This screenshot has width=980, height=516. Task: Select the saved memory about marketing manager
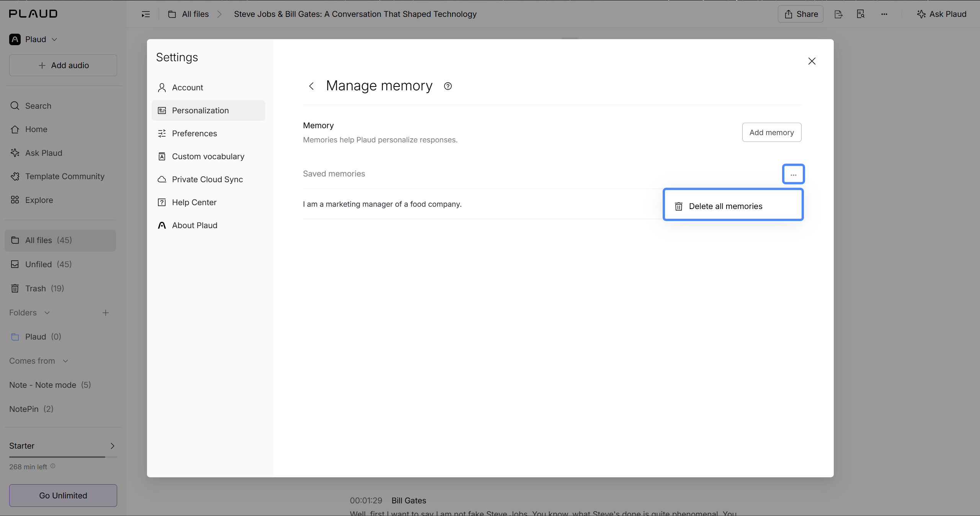tap(382, 204)
